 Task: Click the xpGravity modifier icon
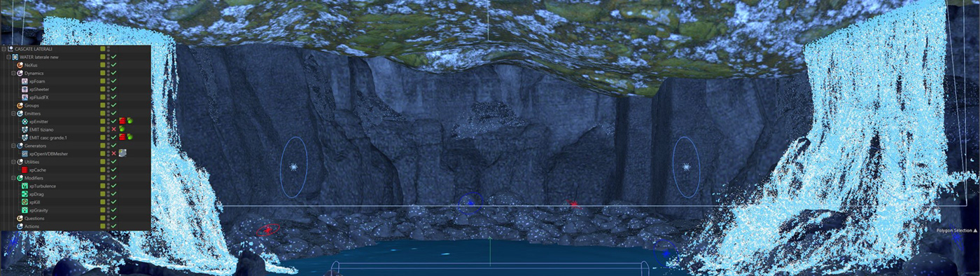pyautogui.click(x=24, y=210)
